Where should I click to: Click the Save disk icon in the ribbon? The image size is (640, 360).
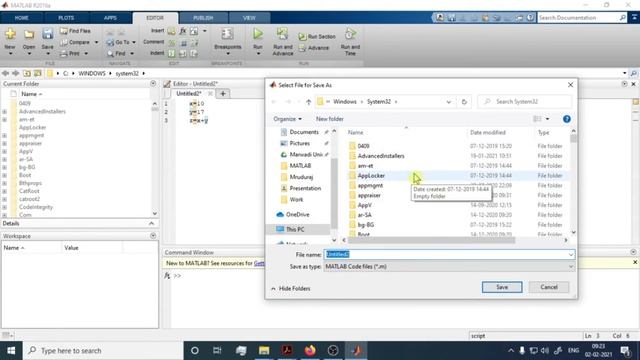pyautogui.click(x=47, y=34)
